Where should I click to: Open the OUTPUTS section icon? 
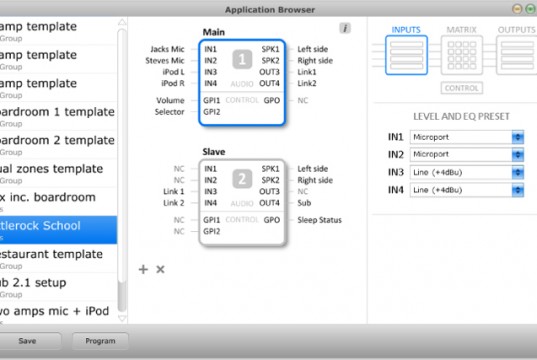516,55
